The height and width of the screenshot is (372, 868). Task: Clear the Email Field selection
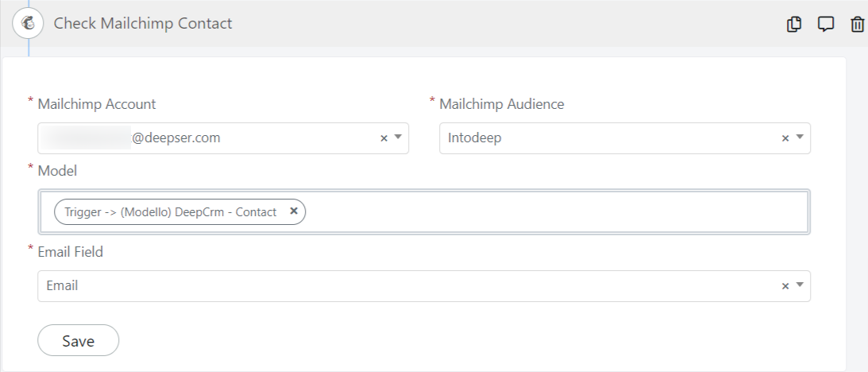point(785,286)
